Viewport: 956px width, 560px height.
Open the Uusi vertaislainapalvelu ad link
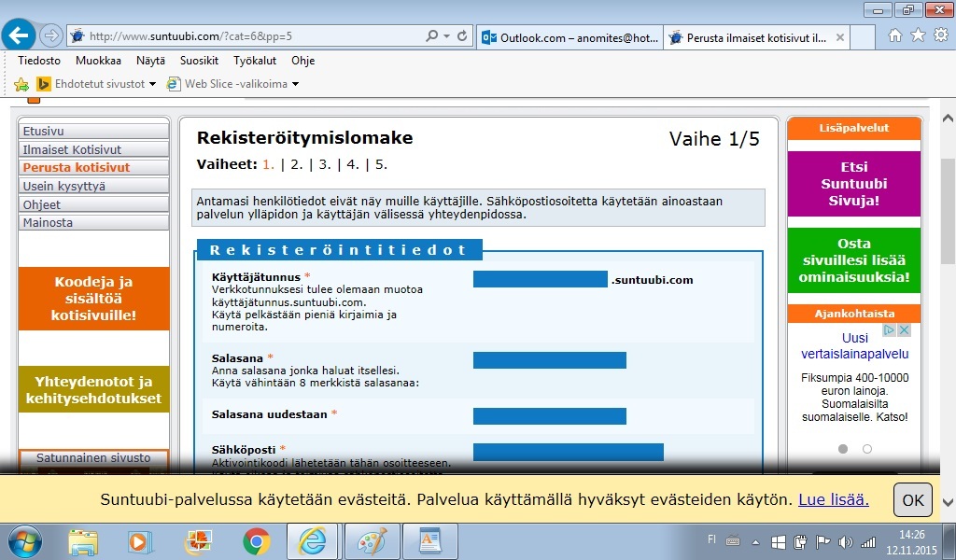[x=855, y=345]
